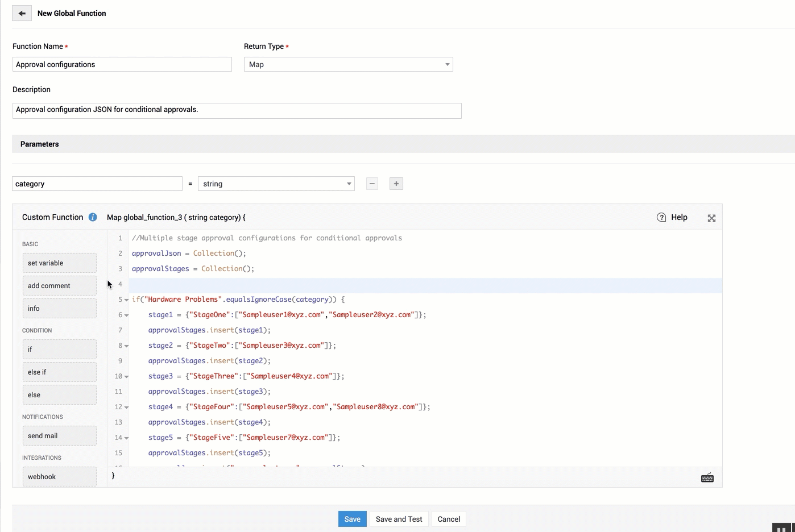Insert the 'send mail' block
The width and height of the screenshot is (795, 532).
(59, 436)
